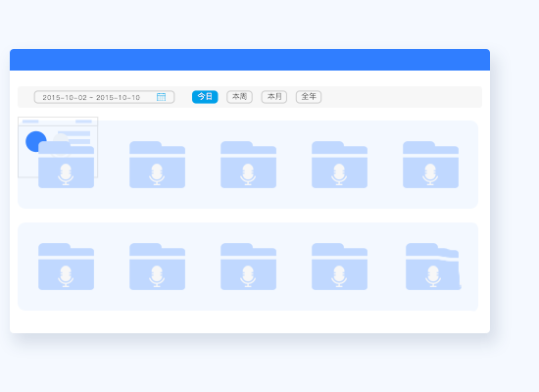Click the gray filter toolbar background
This screenshot has width=539, height=392.
pyautogui.click(x=250, y=97)
